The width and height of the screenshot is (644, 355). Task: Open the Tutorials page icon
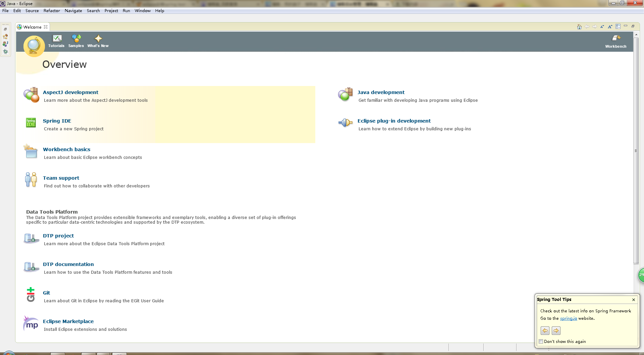(x=57, y=38)
